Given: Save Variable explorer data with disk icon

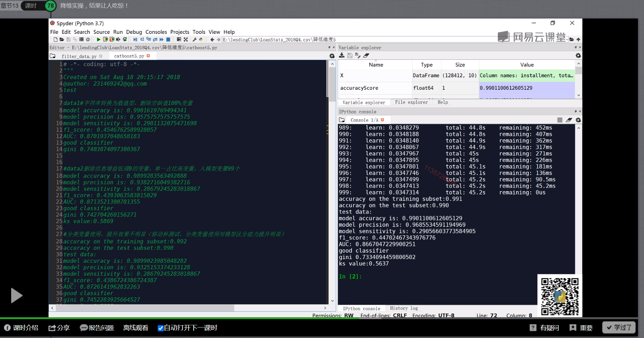Looking at the screenshot, I should click(x=350, y=55).
